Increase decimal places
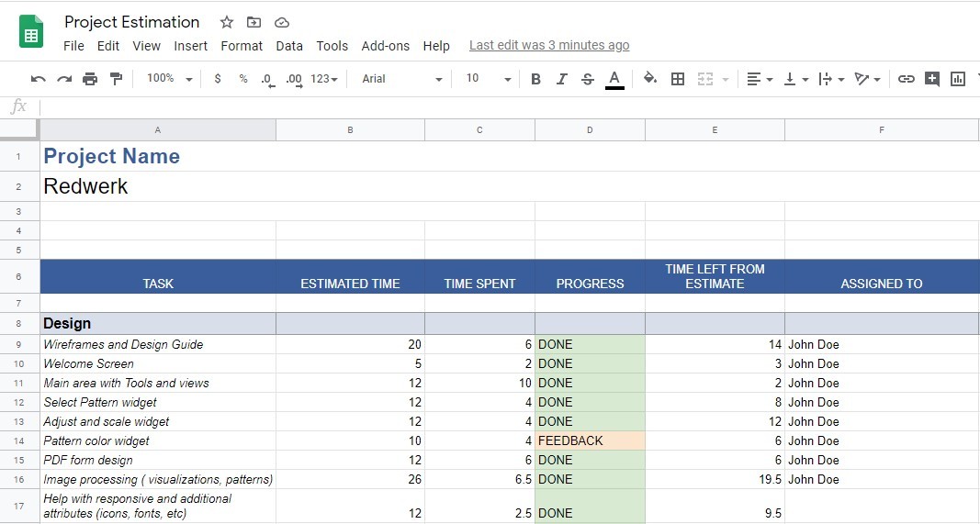 click(294, 79)
